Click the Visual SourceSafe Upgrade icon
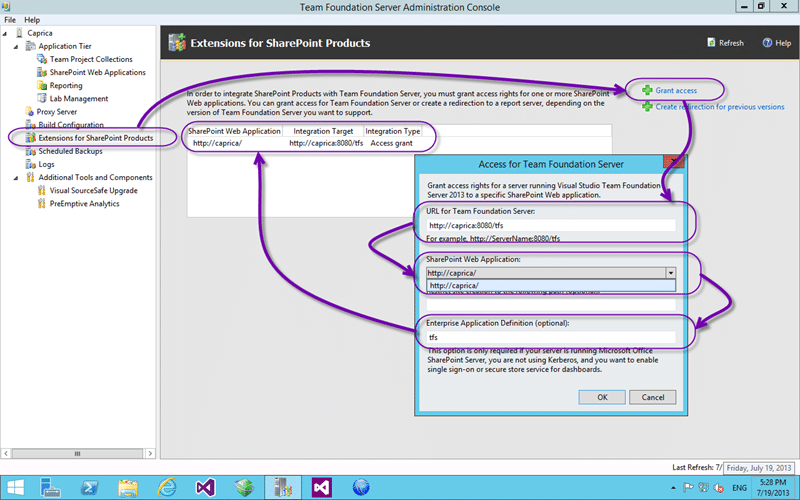This screenshot has width=800, height=500. (x=42, y=190)
